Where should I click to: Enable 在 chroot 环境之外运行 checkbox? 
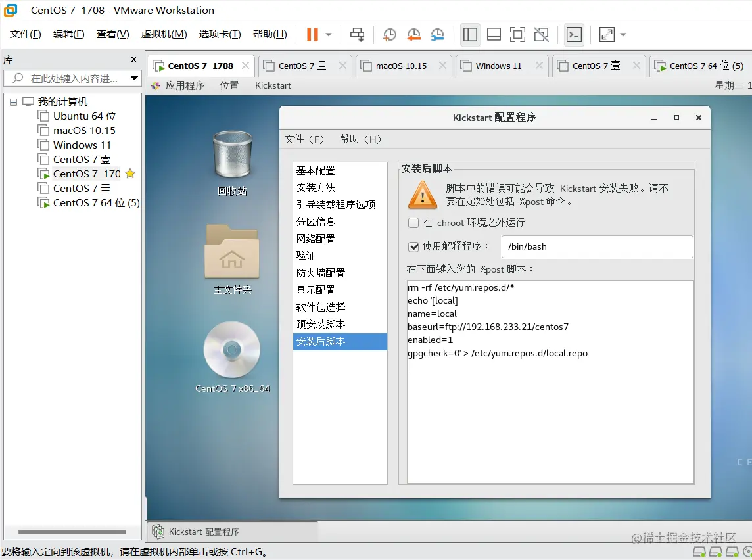413,222
